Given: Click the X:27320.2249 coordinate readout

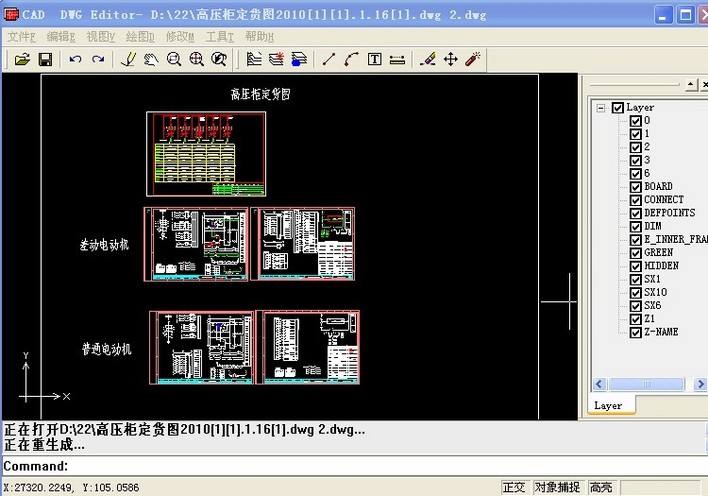Looking at the screenshot, I should [x=39, y=488].
